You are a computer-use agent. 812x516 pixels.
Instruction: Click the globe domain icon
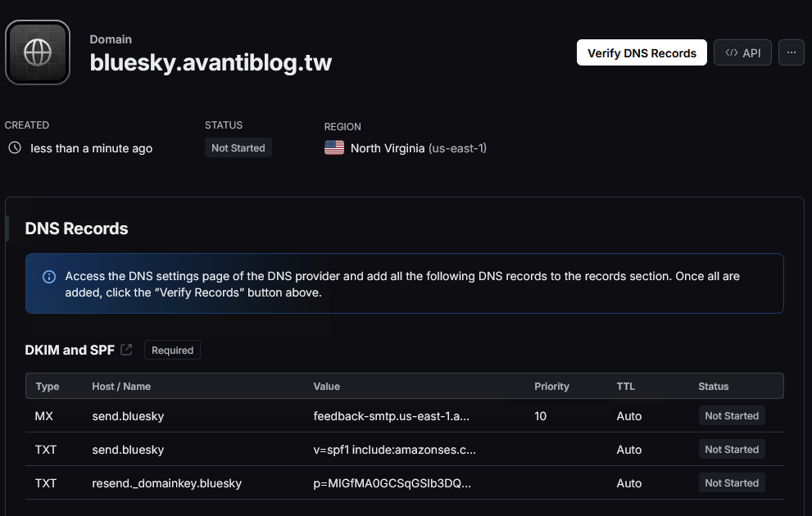38,52
